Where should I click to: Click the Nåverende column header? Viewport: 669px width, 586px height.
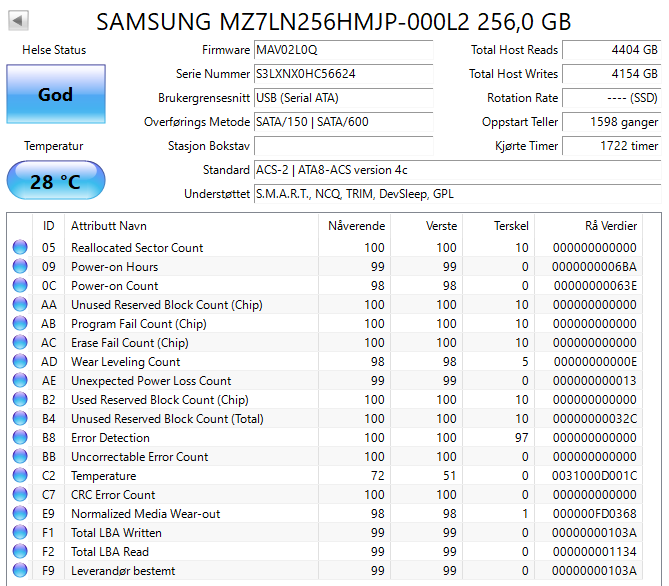356,225
